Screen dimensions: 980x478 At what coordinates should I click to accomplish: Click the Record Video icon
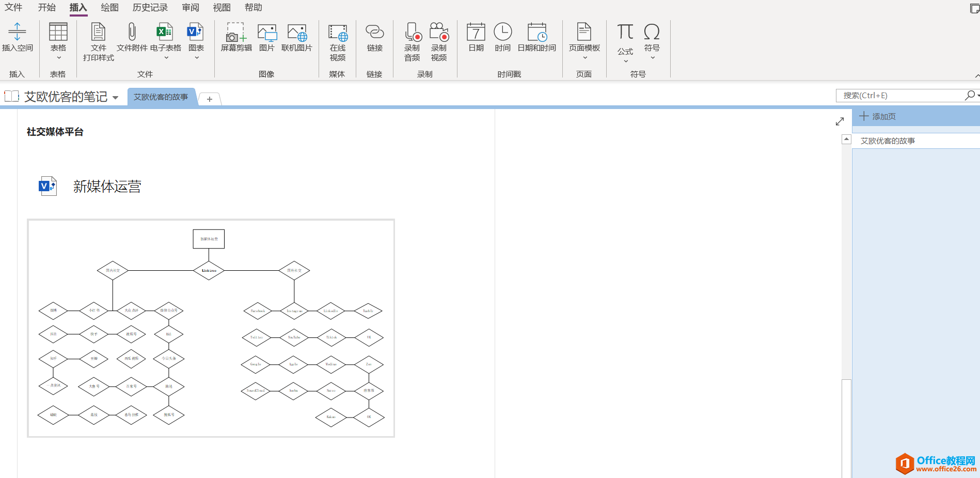tap(439, 33)
